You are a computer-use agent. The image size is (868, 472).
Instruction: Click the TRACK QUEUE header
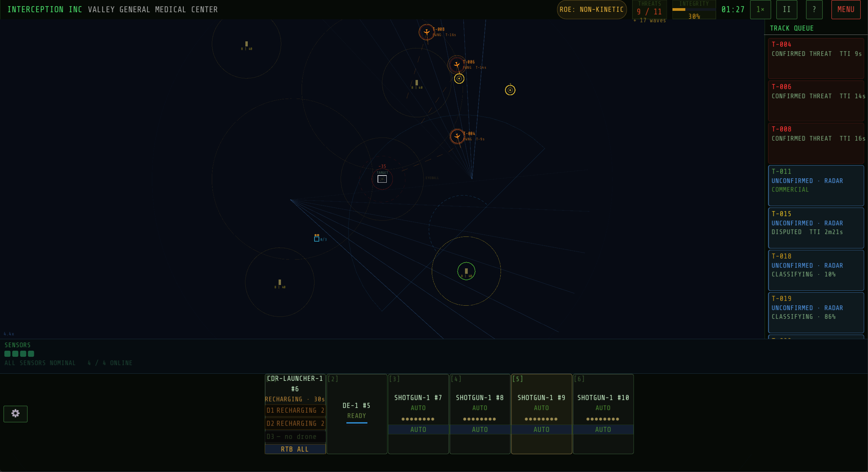(x=791, y=28)
